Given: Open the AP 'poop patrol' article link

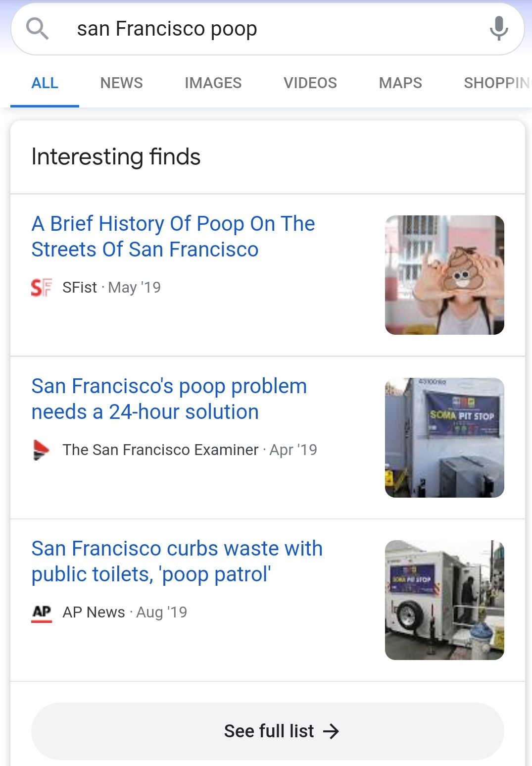Looking at the screenshot, I should pyautogui.click(x=177, y=562).
